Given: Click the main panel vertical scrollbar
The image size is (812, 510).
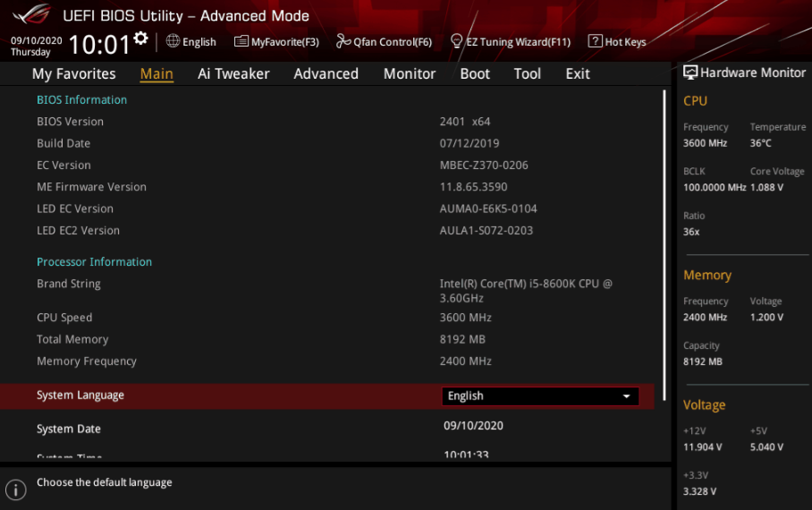Looking at the screenshot, I should [x=664, y=244].
